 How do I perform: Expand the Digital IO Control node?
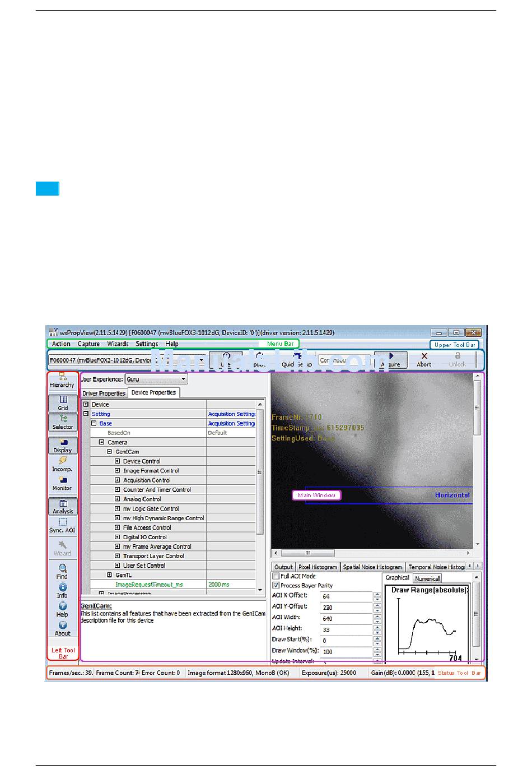click(118, 537)
